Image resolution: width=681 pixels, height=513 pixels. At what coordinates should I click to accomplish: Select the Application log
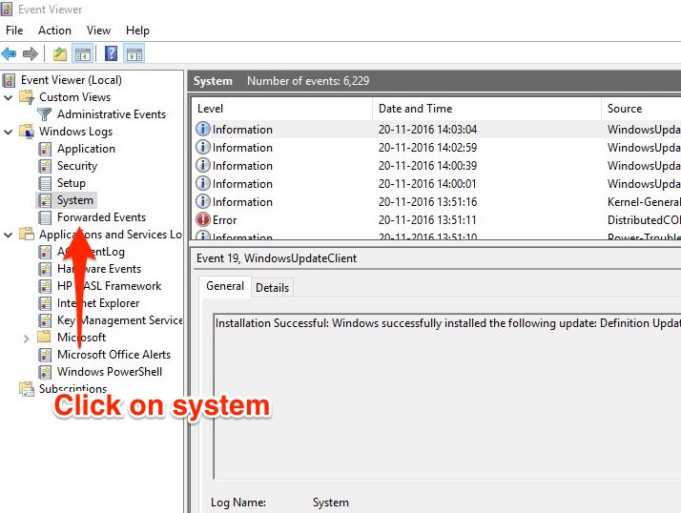tap(86, 149)
